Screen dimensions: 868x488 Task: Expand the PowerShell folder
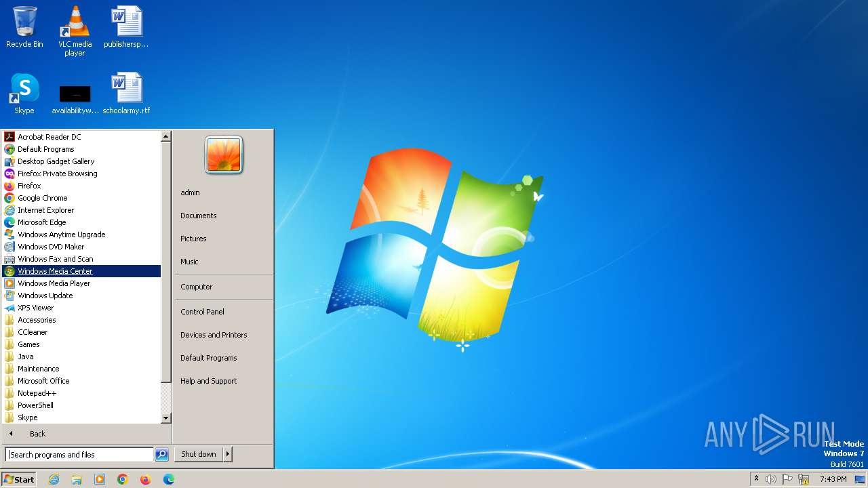(x=81, y=405)
